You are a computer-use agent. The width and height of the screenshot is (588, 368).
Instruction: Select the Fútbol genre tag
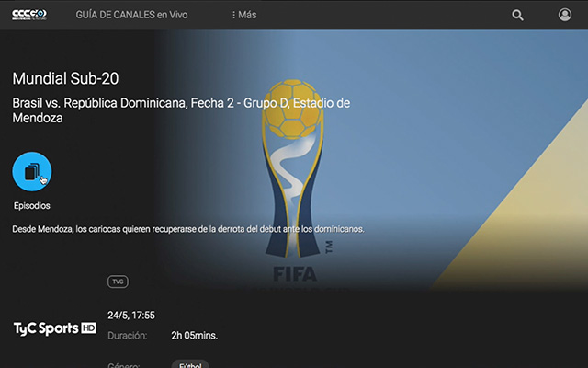pyautogui.click(x=190, y=364)
